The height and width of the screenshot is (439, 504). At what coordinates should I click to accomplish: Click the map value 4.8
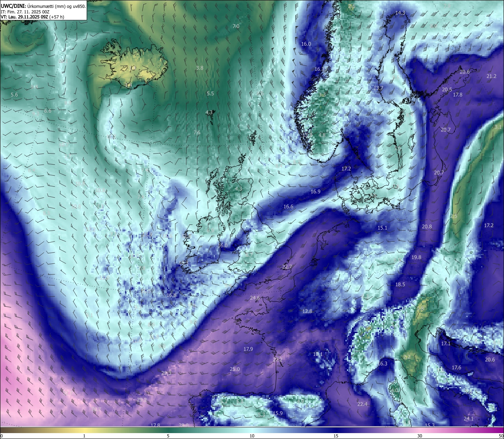coord(322,135)
